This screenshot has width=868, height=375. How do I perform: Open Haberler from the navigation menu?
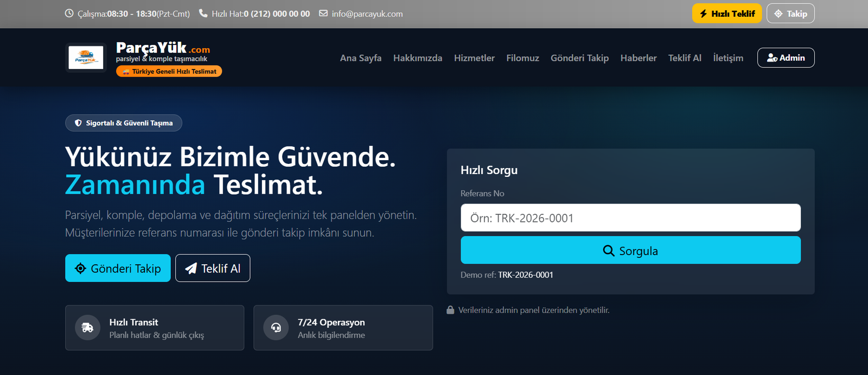click(x=638, y=58)
